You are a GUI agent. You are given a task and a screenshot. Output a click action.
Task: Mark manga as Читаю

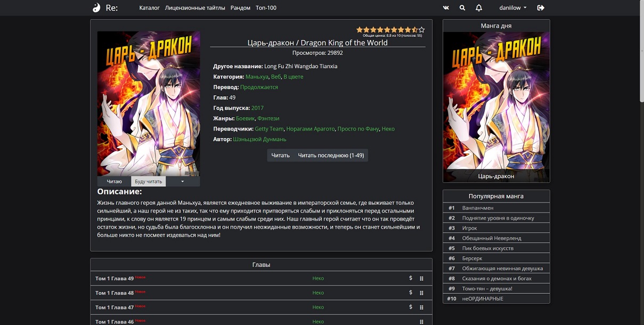114,182
